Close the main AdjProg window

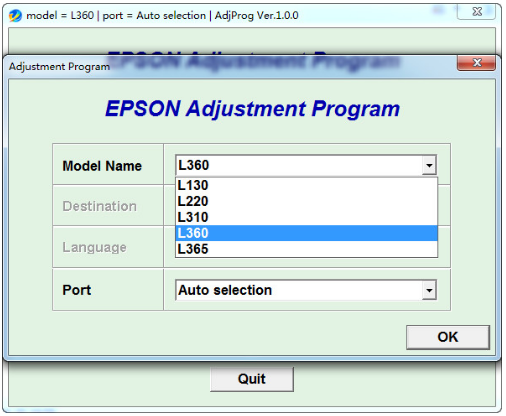coord(477,12)
